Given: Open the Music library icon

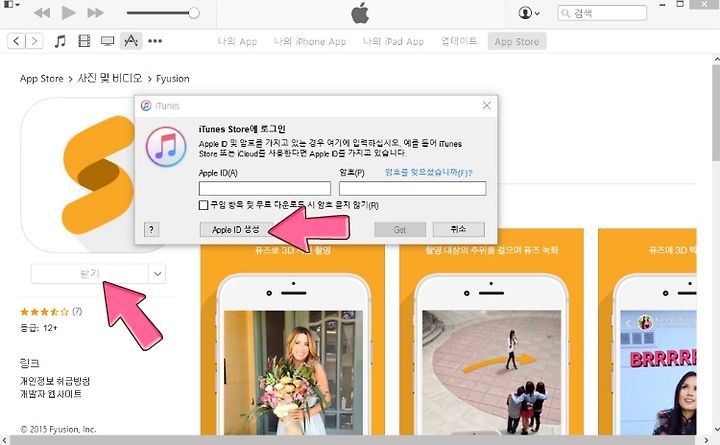Looking at the screenshot, I should pyautogui.click(x=60, y=41).
